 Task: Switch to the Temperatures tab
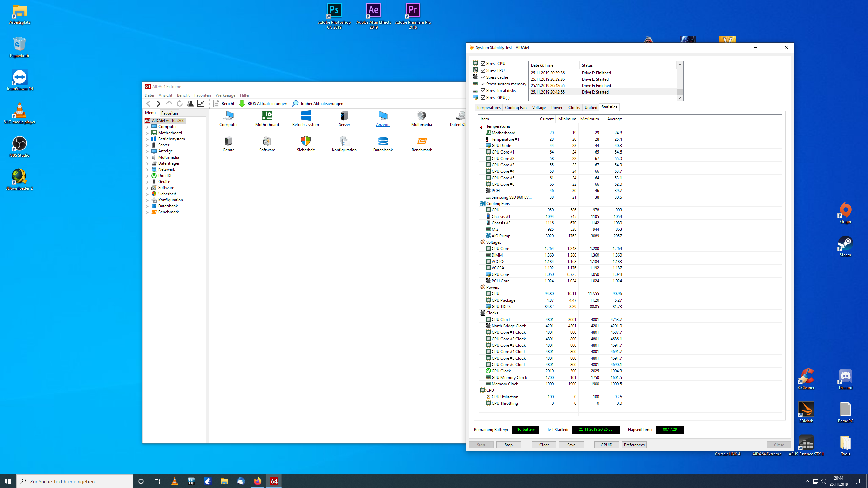pos(488,108)
